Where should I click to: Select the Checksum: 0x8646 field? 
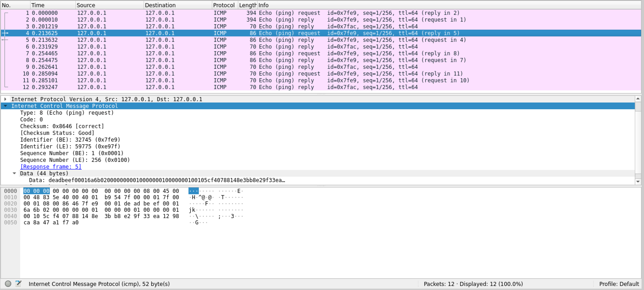[x=62, y=126]
